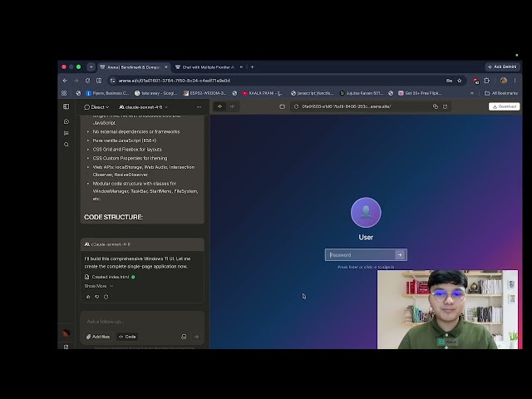Go forward in browser history
Viewport: 532px width, 399px height.
pyautogui.click(x=76, y=81)
